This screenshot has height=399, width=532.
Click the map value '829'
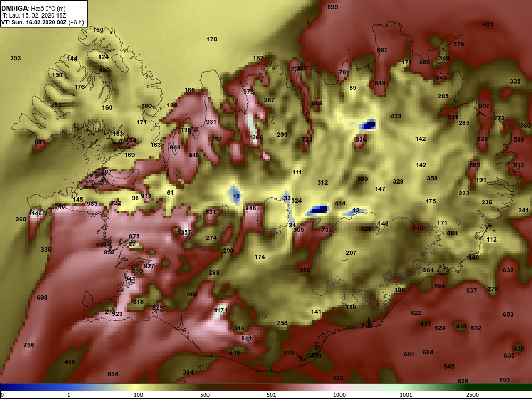[x=158, y=307]
